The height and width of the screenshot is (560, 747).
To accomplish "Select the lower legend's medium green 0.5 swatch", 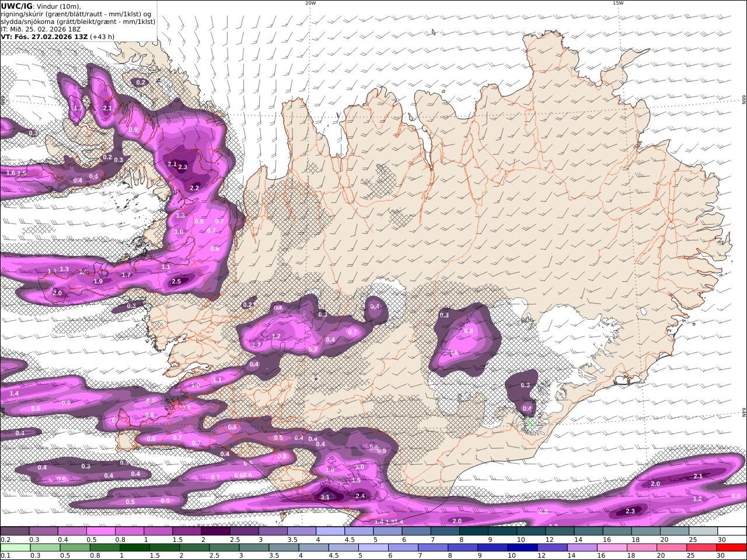I will point(75,547).
